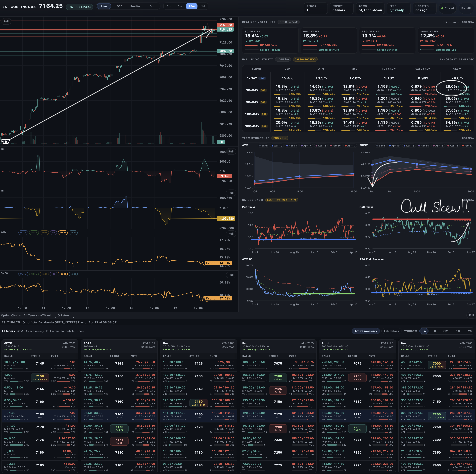Toggle the Apr 14 legend dot in ATM chart
The width and height of the screenshot is (476, 474).
tap(302, 146)
